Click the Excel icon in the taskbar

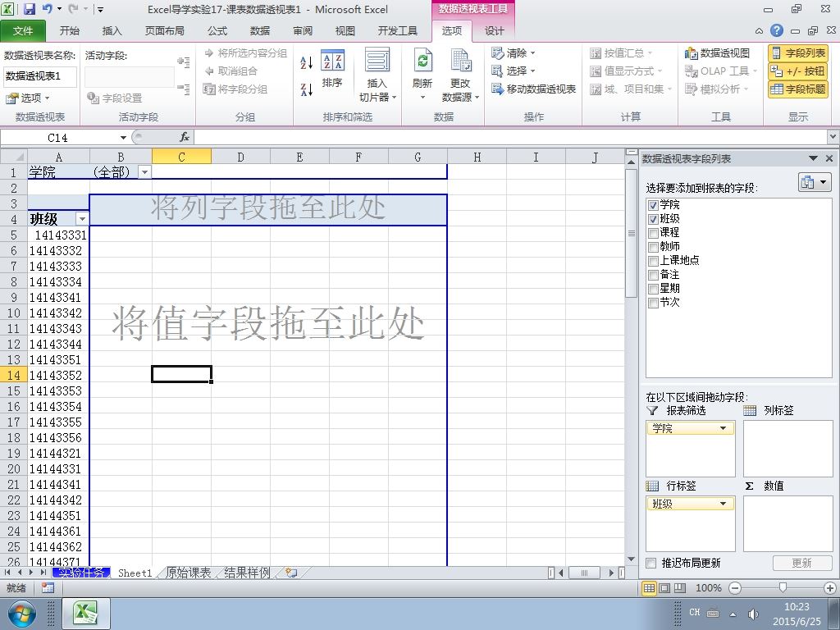coord(85,614)
